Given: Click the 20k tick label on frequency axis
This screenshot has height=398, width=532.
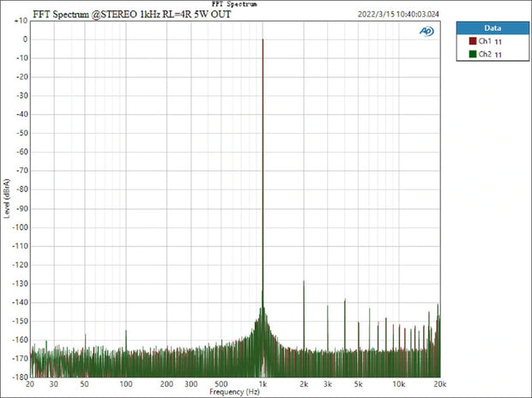Looking at the screenshot, I should tap(438, 383).
